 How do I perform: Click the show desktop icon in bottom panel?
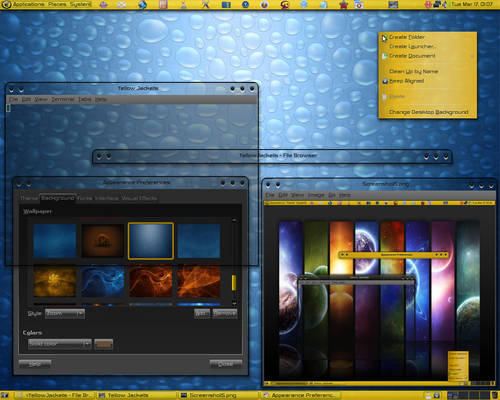(x=5, y=395)
